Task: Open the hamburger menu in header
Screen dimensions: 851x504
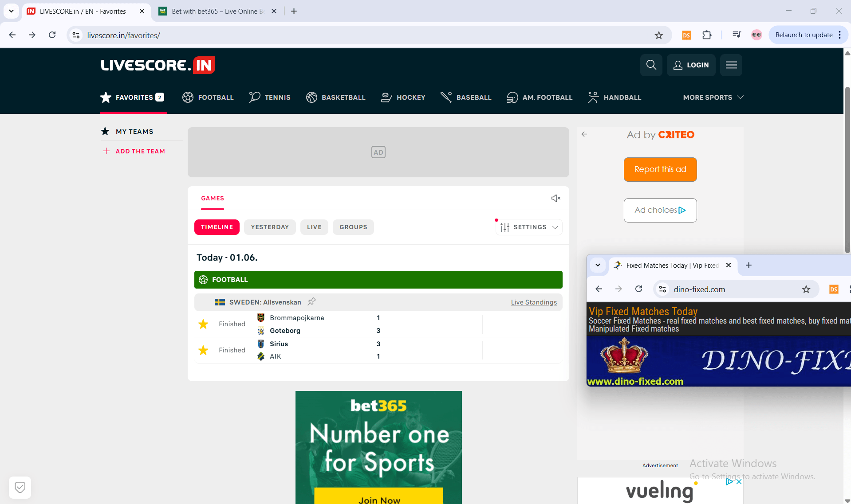Action: (731, 65)
